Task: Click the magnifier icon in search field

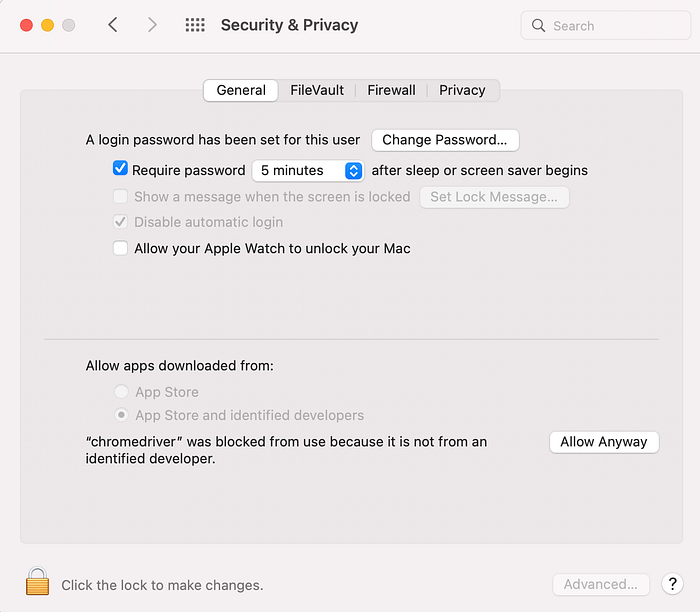Action: coord(539,26)
